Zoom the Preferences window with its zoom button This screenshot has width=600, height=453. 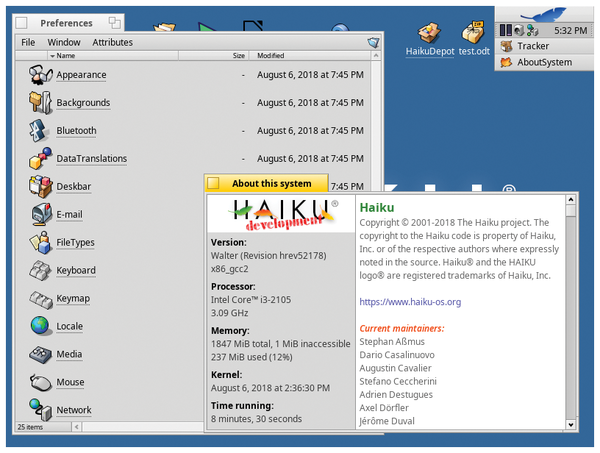click(114, 23)
